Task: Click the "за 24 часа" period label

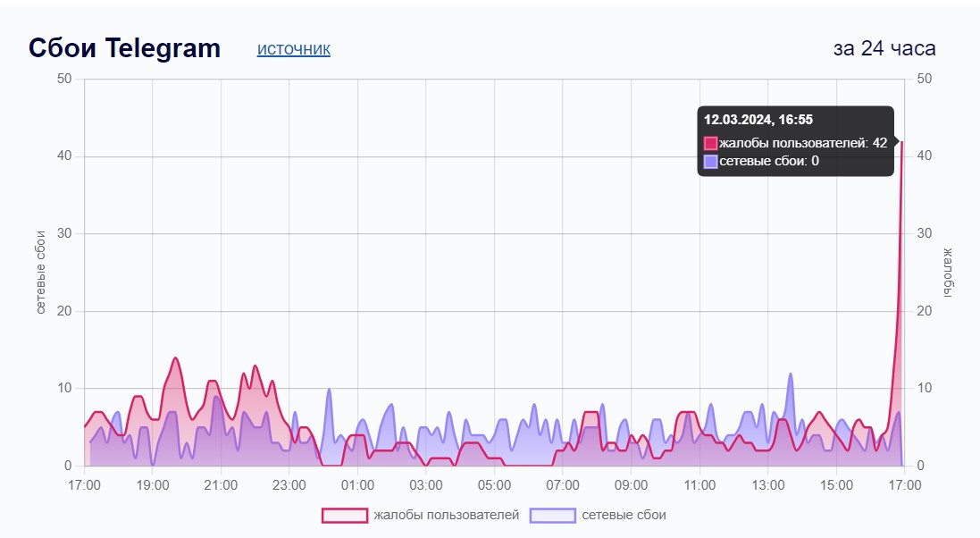Action: (x=884, y=48)
